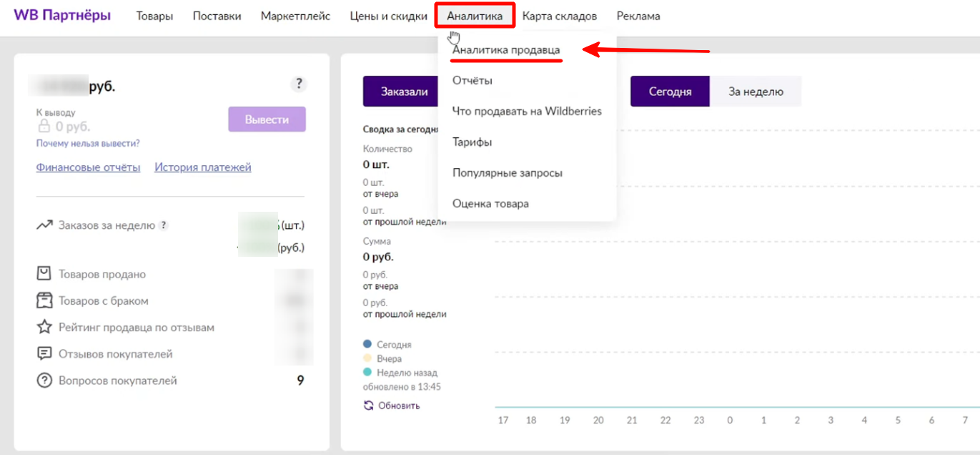This screenshot has height=455, width=980.
Task: Choose Аналитика продавца from the menu
Action: click(506, 50)
